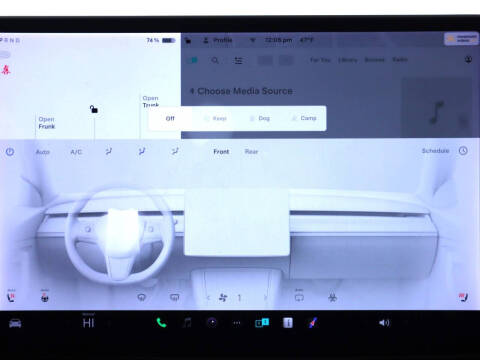
Task: Open the more apps ellipsis
Action: 237,323
